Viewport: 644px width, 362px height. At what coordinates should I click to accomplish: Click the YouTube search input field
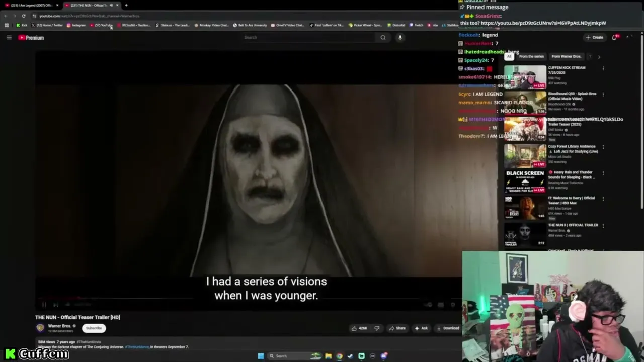point(308,37)
